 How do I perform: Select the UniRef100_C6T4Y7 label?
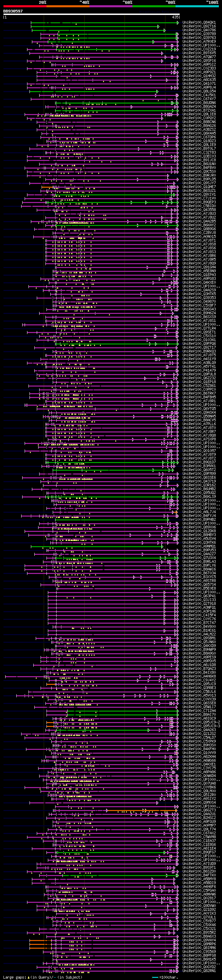coord(199,99)
